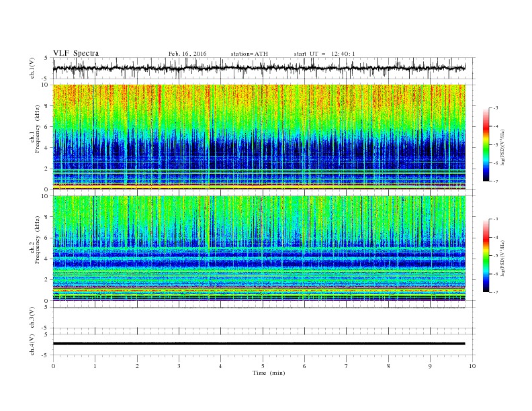The height and width of the screenshot is (411, 532).
Task: Select the "Feb. 16, 2016" date text
Action: click(187, 54)
